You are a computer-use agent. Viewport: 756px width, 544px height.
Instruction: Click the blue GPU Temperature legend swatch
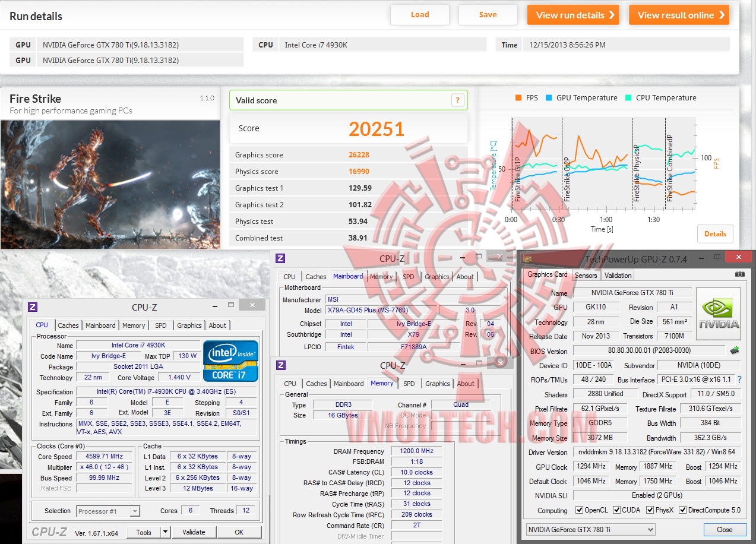coord(549,98)
